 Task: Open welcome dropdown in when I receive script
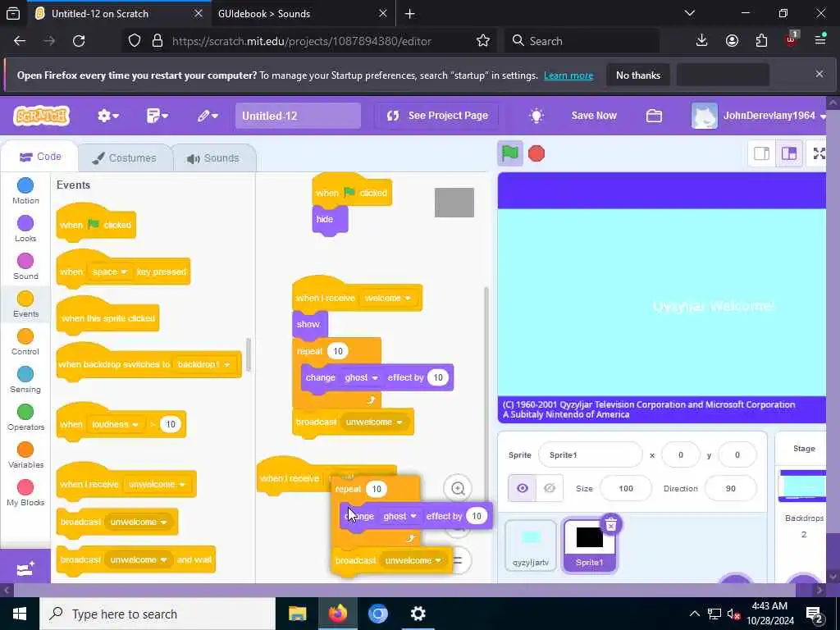click(388, 298)
